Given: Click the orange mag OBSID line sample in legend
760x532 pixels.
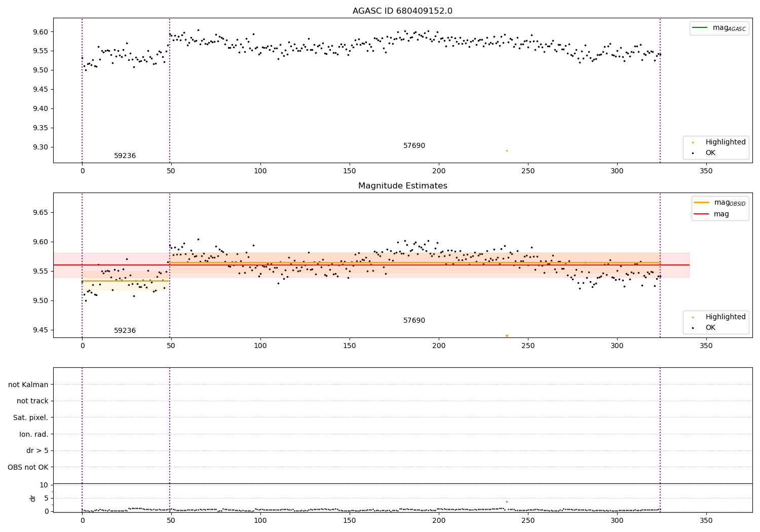Looking at the screenshot, I should point(701,203).
